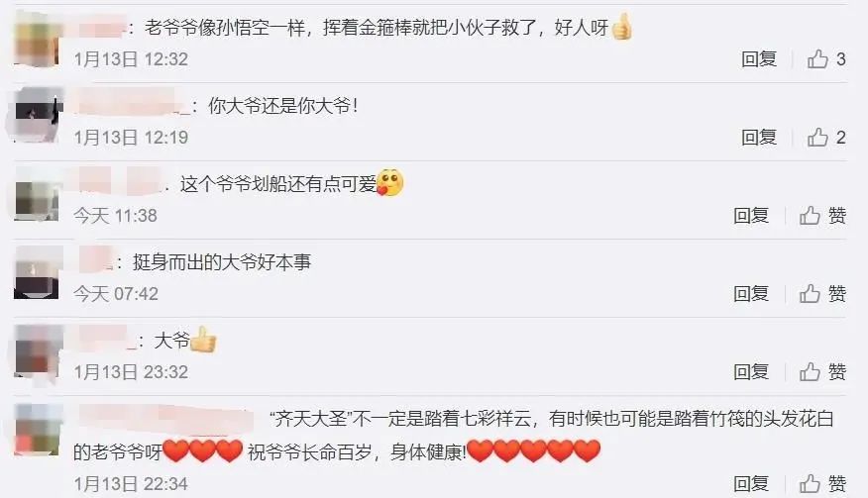Like the 挺身而出的大爷好本事 comment
Screen dimensions: 868x498
coord(822,293)
